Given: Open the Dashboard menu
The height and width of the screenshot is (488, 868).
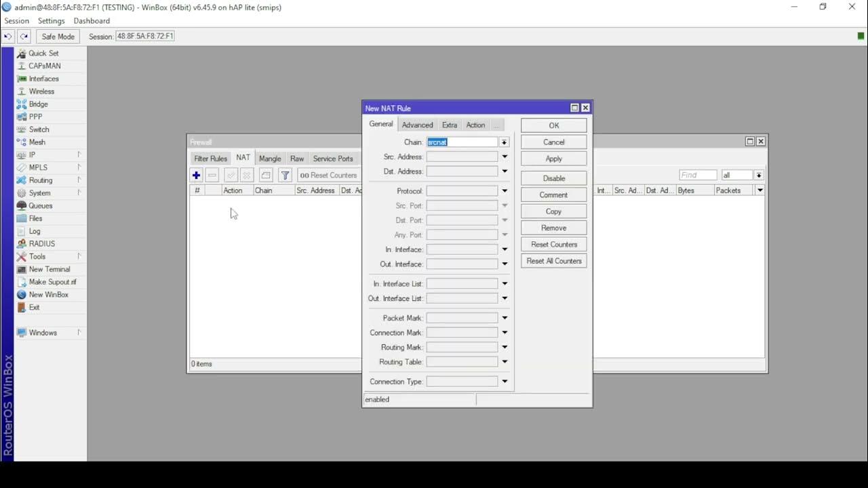Looking at the screenshot, I should click(x=92, y=21).
